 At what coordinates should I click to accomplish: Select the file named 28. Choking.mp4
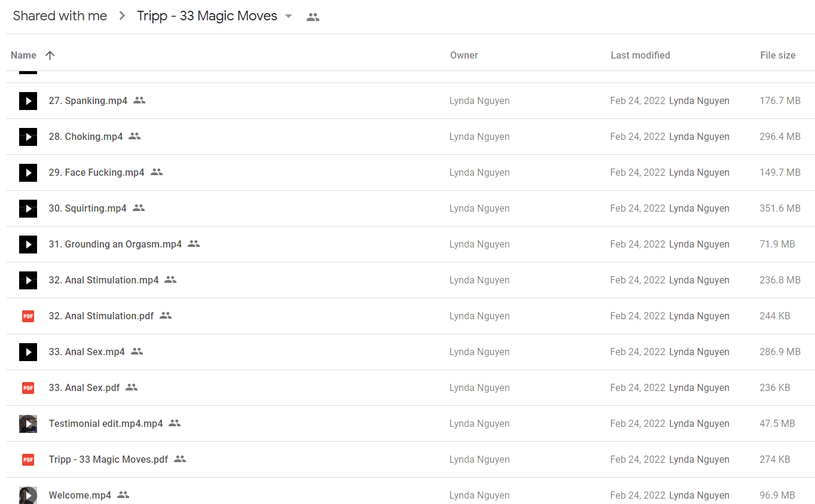click(86, 136)
